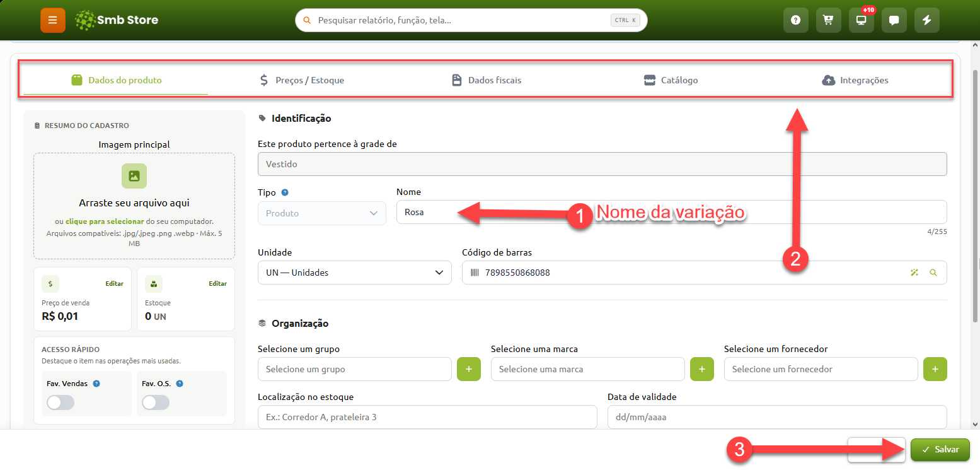
Task: Open the Catálogo tab
Action: coord(671,80)
